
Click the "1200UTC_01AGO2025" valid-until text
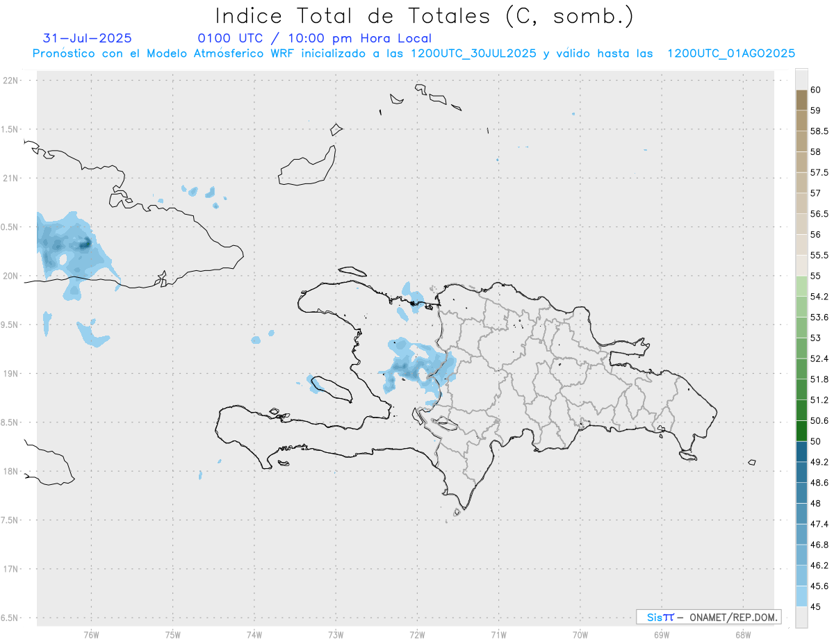tap(731, 53)
